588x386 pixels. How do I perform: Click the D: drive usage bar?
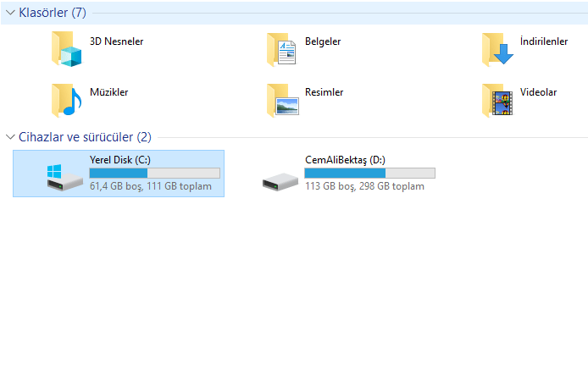click(x=369, y=174)
